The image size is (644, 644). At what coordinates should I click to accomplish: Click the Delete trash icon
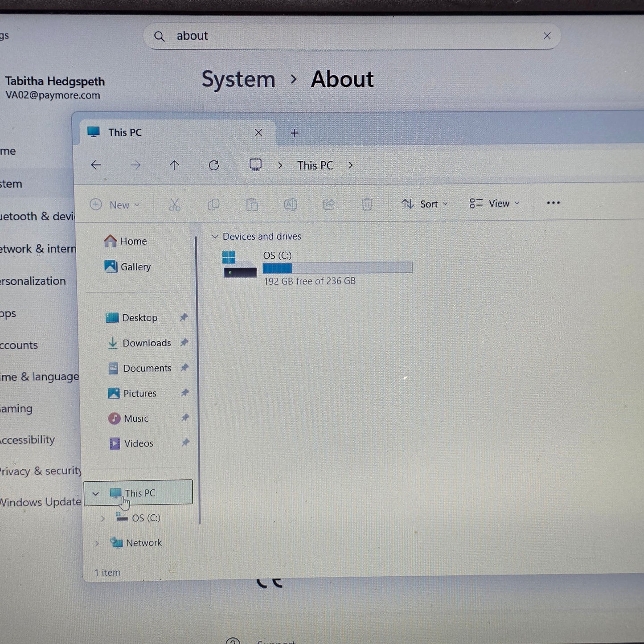point(367,204)
